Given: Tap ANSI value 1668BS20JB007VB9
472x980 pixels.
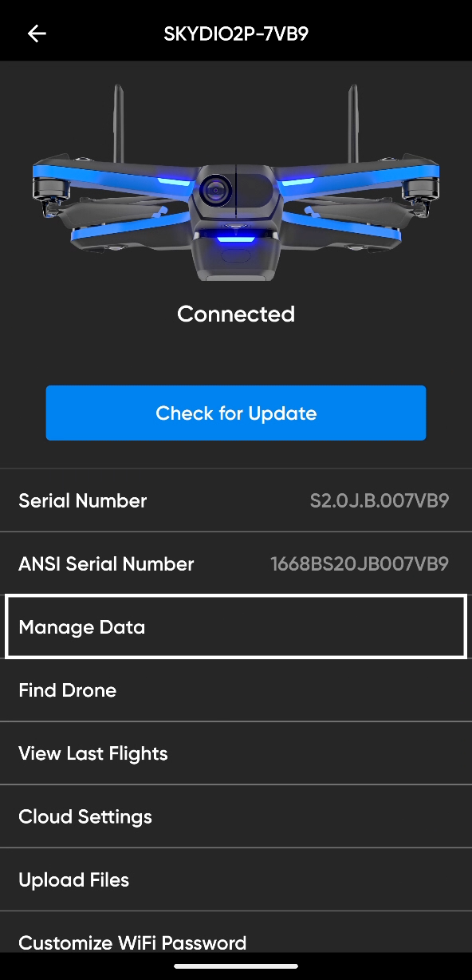Looking at the screenshot, I should coord(360,563).
